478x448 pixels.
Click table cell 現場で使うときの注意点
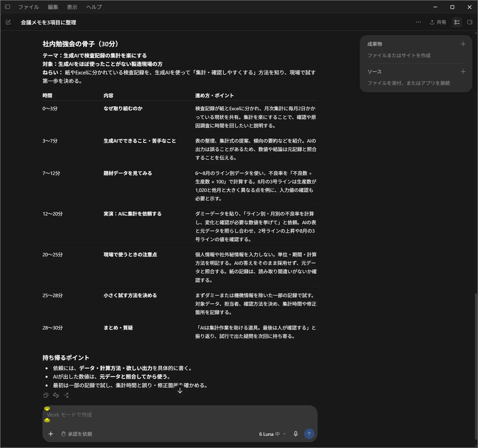[130, 255]
